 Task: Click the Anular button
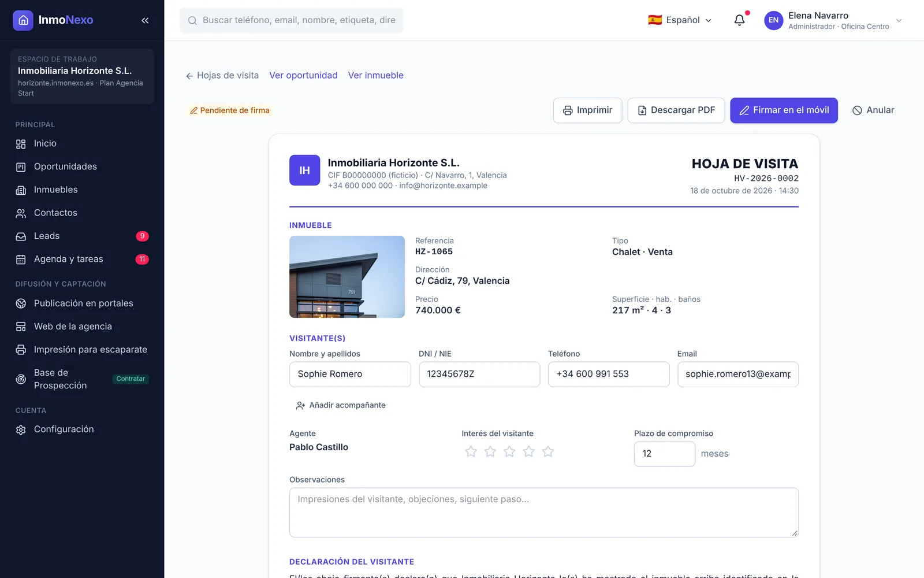click(x=873, y=110)
